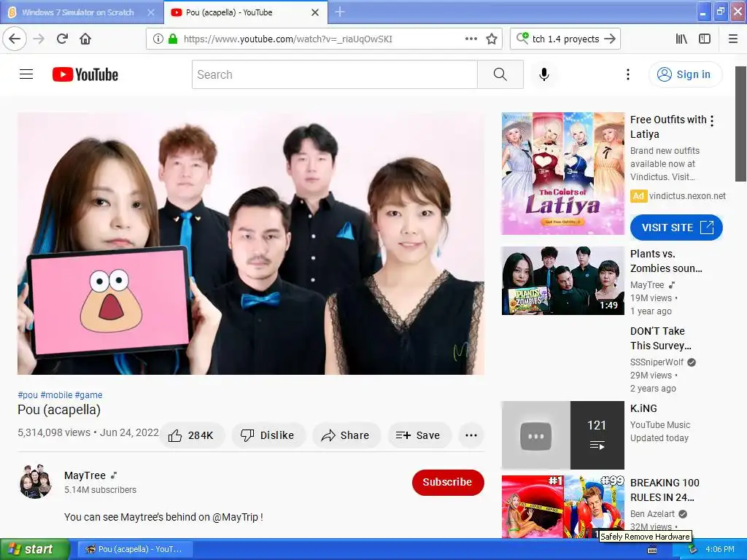Viewport: 747px width, 560px height.
Task: Click the @MayTrip mention in description
Action: coord(236,517)
